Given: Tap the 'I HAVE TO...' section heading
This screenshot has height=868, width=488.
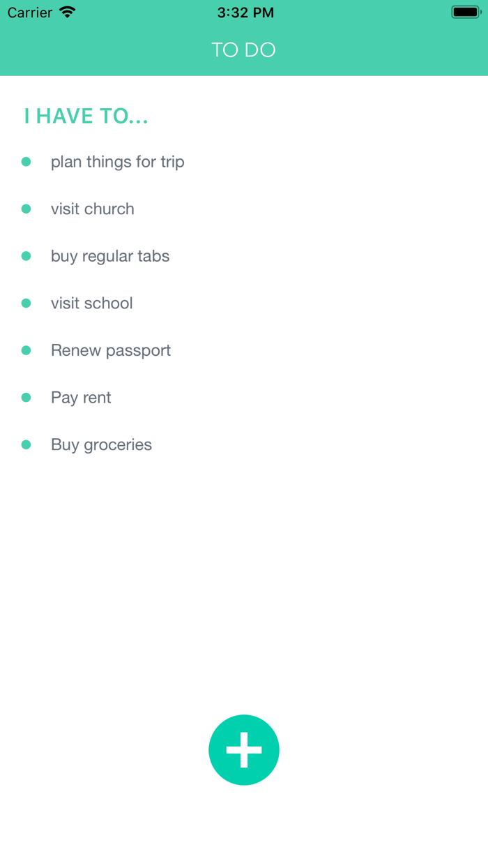Looking at the screenshot, I should pos(86,117).
